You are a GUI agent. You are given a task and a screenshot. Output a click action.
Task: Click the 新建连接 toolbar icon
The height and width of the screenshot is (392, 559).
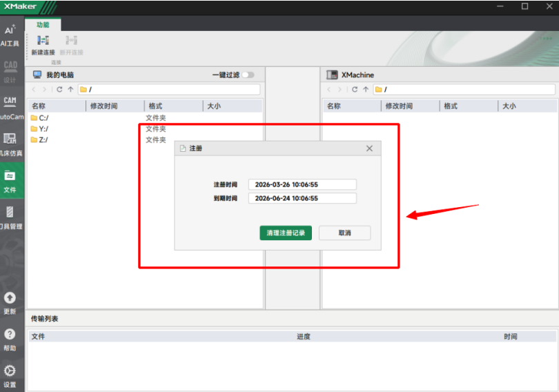(x=43, y=45)
